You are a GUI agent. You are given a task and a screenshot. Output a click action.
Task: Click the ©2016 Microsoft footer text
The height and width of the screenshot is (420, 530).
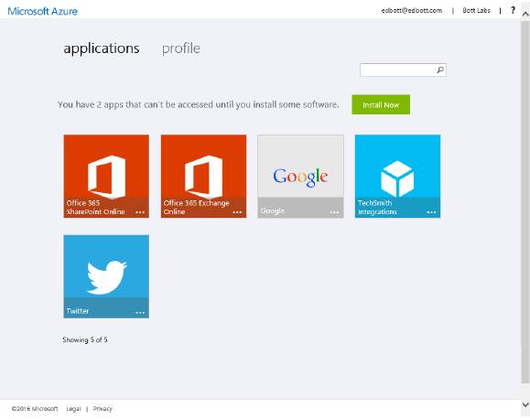pyautogui.click(x=35, y=409)
